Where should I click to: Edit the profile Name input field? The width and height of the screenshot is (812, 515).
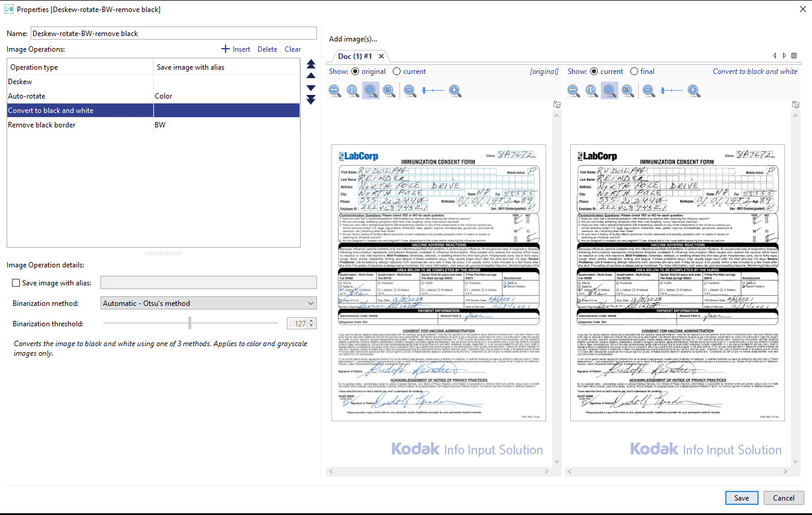click(x=174, y=33)
